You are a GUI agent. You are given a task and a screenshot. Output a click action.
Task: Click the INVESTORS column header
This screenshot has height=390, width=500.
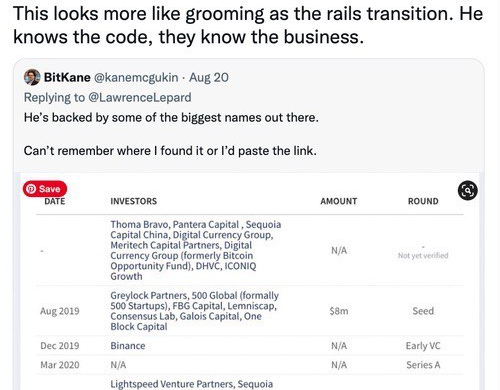click(134, 201)
